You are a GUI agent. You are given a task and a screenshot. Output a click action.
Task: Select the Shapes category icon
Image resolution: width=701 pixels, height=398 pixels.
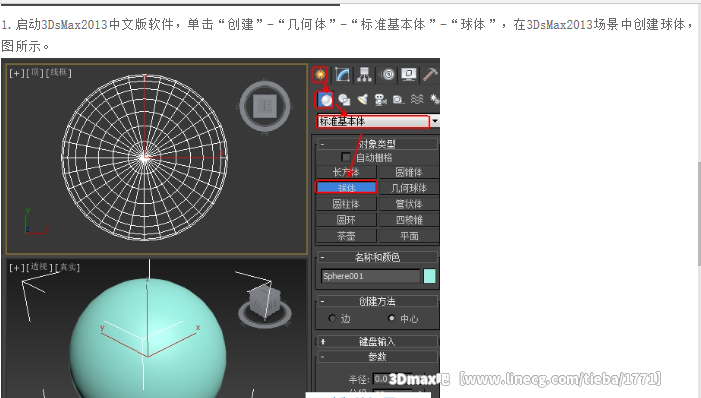(x=344, y=100)
